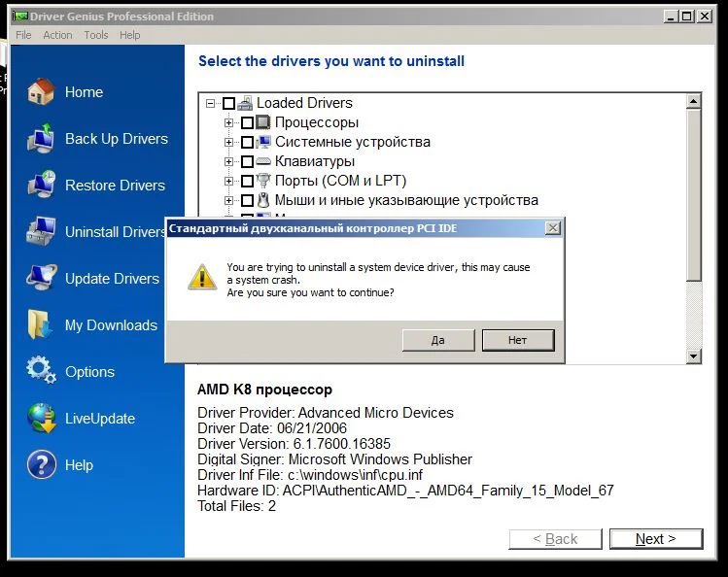Check the Клавиатуры checkbox
Image resolution: width=728 pixels, height=577 pixels.
pos(248,161)
